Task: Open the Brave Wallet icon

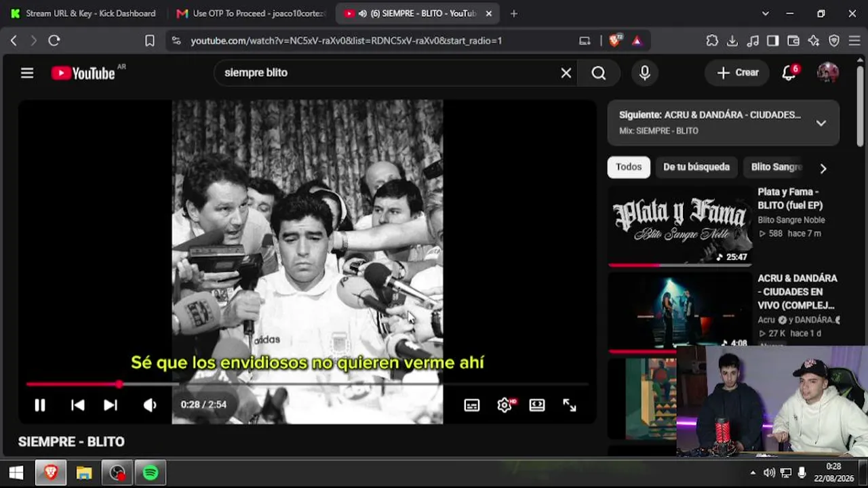Action: tap(793, 41)
